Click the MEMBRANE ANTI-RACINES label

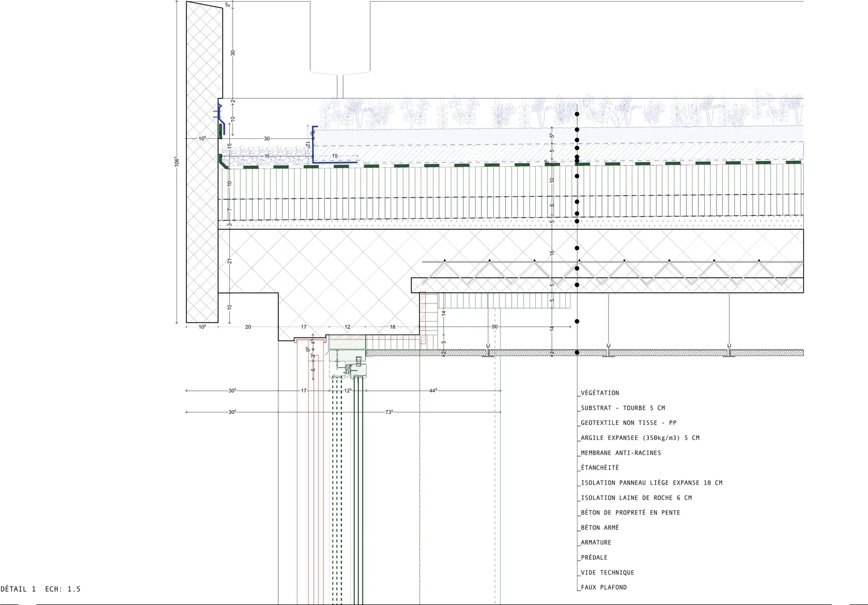pyautogui.click(x=621, y=453)
